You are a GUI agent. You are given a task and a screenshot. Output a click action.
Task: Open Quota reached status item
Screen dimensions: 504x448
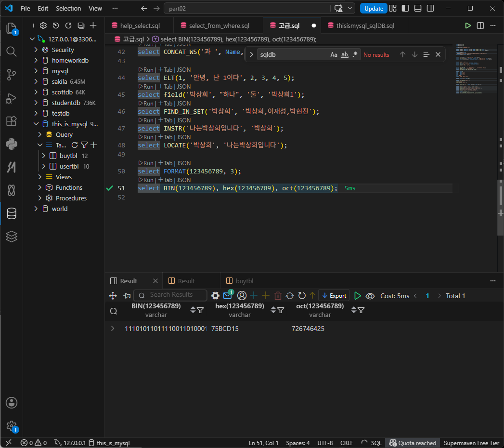(x=413, y=443)
